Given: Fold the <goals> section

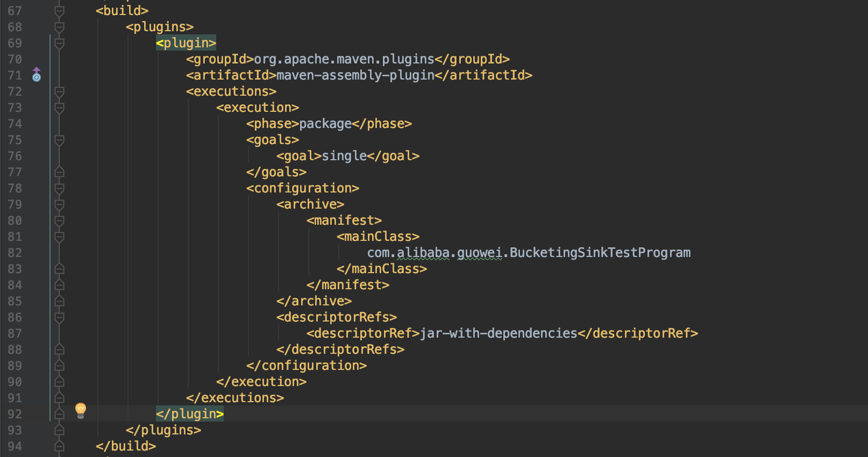Looking at the screenshot, I should click(60, 140).
